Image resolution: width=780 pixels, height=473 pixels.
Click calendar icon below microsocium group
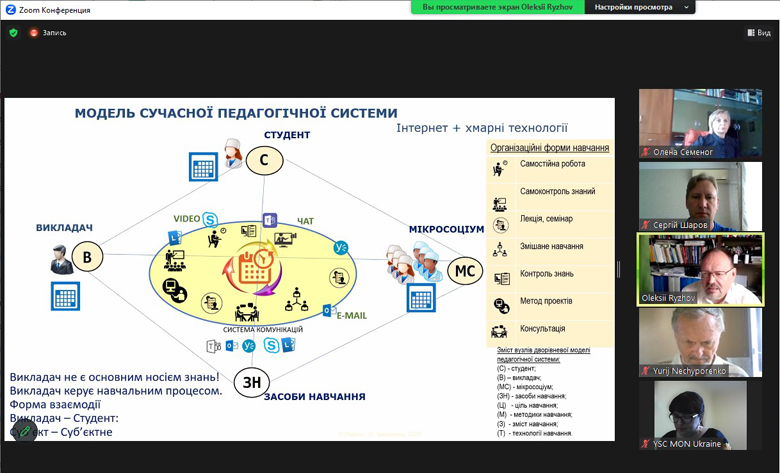(x=421, y=297)
